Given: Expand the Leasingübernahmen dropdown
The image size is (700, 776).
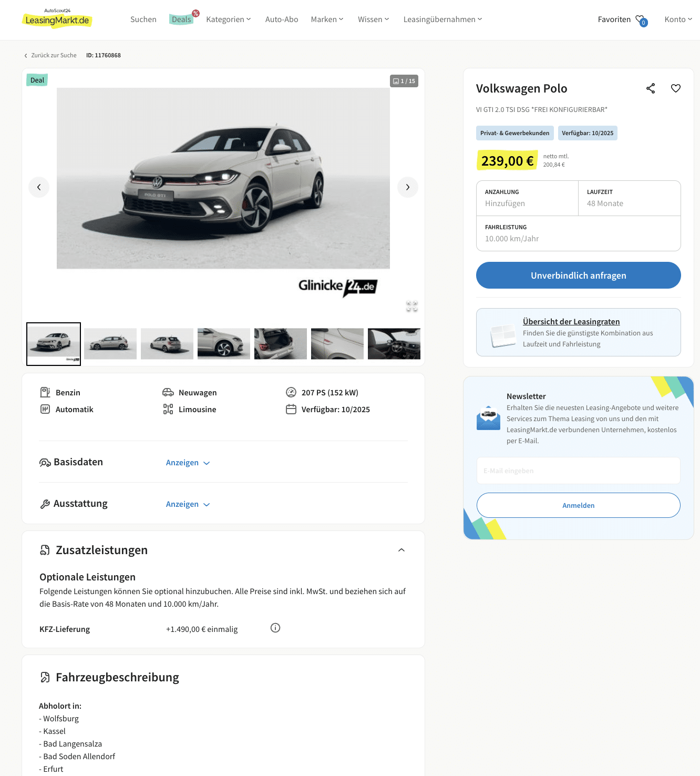Looking at the screenshot, I should pos(443,19).
